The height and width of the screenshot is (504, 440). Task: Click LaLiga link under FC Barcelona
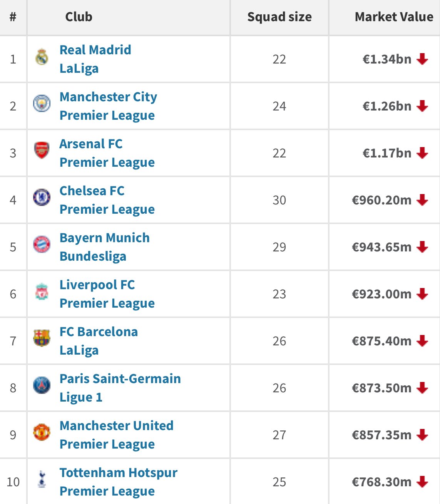(79, 350)
